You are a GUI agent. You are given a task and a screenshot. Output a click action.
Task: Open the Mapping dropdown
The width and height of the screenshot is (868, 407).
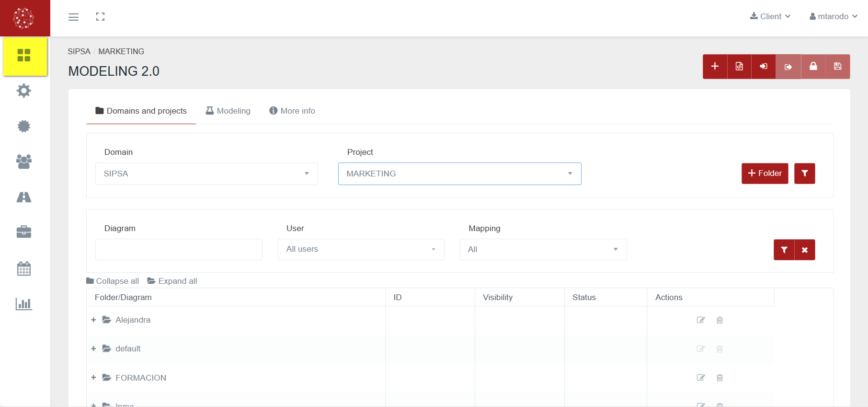(543, 249)
